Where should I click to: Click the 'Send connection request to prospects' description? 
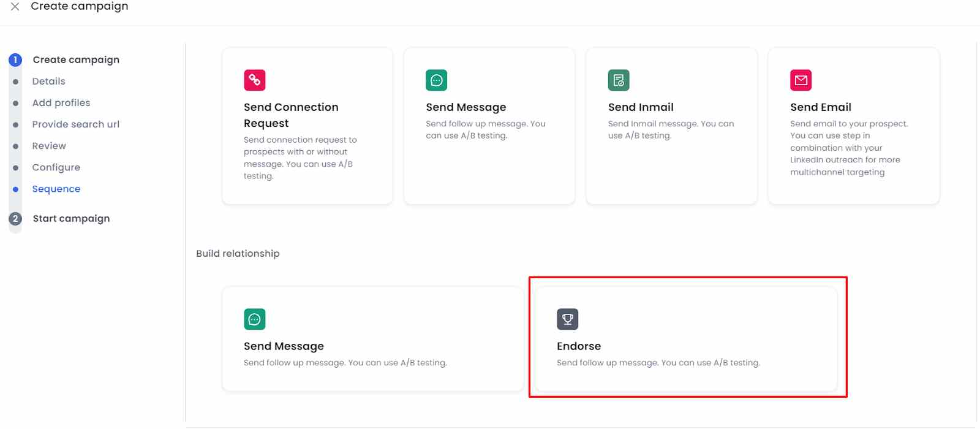[300, 158]
